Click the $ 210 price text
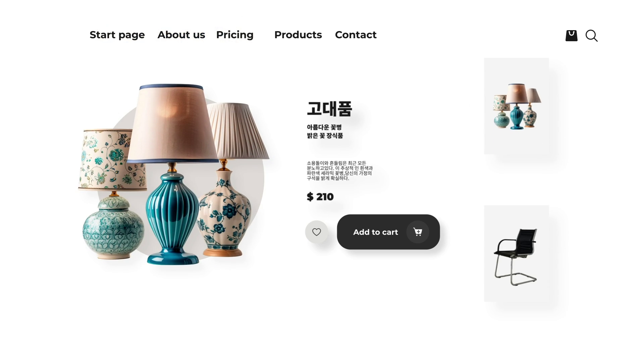This screenshot has width=644, height=362. click(320, 197)
